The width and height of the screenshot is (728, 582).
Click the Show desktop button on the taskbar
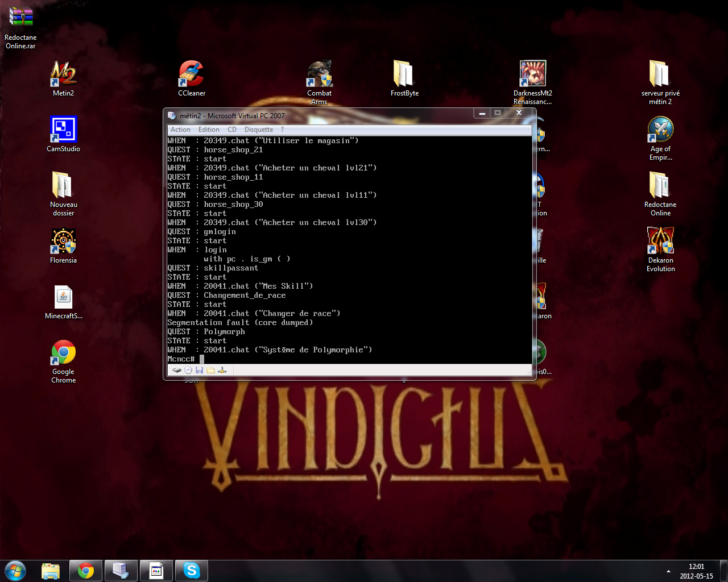click(723, 571)
